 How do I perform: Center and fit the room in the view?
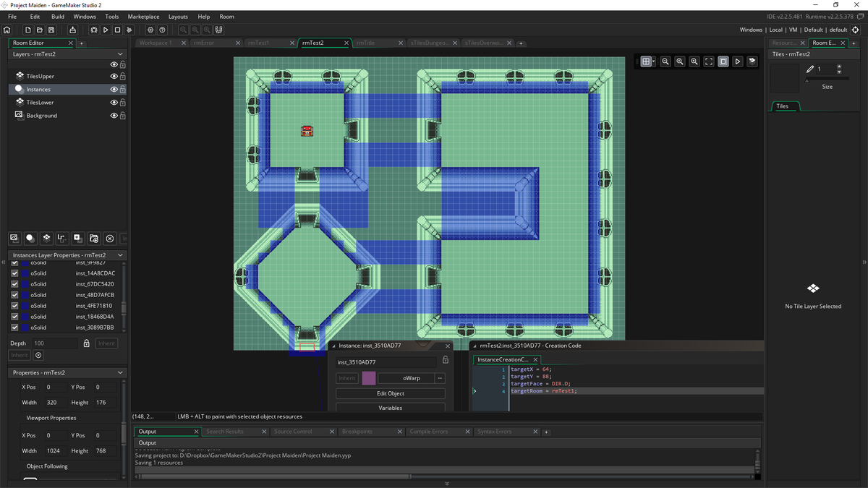(x=709, y=61)
